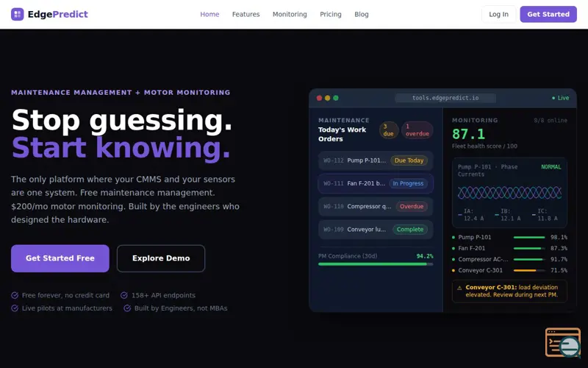The image size is (588, 368).
Task: Click the checkmark icon beside Free forever
Action: 15,295
